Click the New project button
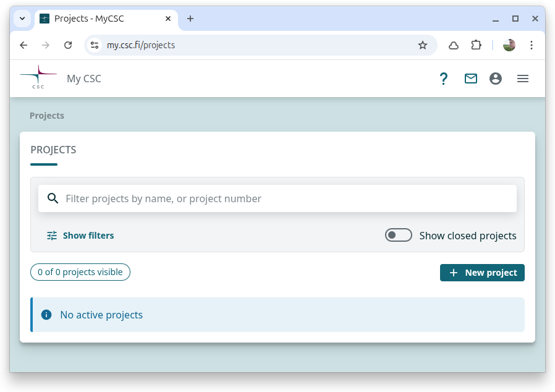This screenshot has width=555, height=392. pyautogui.click(x=482, y=273)
